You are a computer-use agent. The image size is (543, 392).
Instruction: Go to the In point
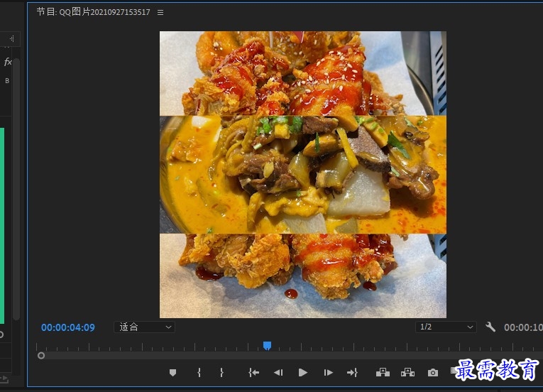tap(254, 373)
